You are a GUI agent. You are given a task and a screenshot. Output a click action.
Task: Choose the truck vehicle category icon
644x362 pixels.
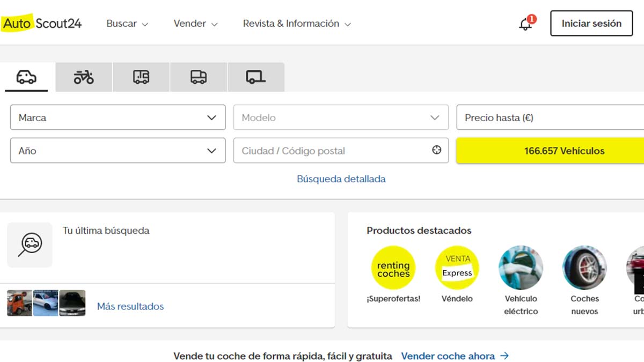[199, 77]
